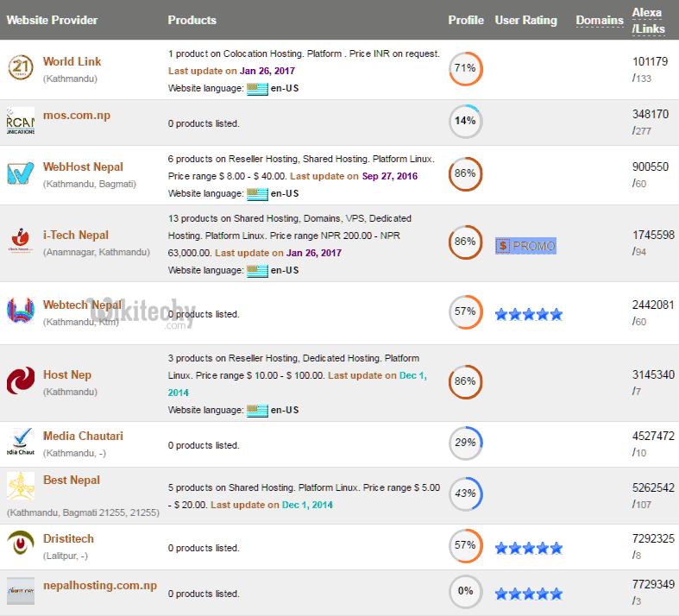The image size is (679, 616).
Task: Click Alexa rank 3145340
Action: [x=653, y=374]
